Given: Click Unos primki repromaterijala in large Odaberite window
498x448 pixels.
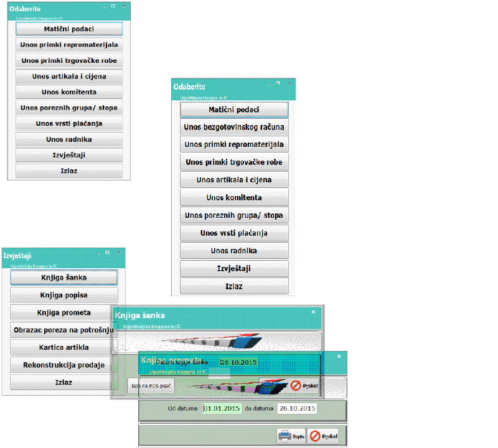Looking at the screenshot, I should [234, 144].
